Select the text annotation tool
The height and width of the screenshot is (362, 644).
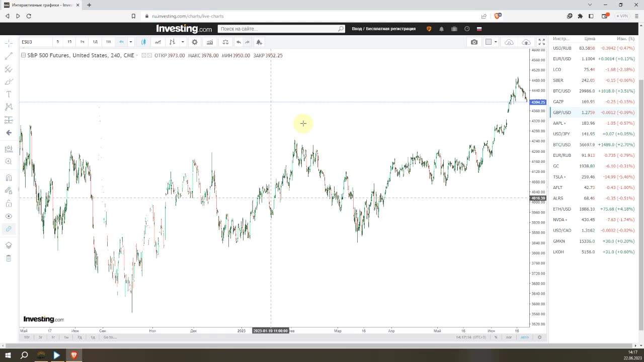point(9,94)
